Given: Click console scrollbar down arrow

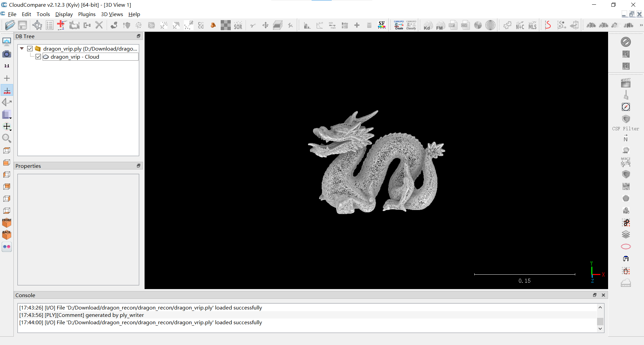Looking at the screenshot, I should coord(600,329).
